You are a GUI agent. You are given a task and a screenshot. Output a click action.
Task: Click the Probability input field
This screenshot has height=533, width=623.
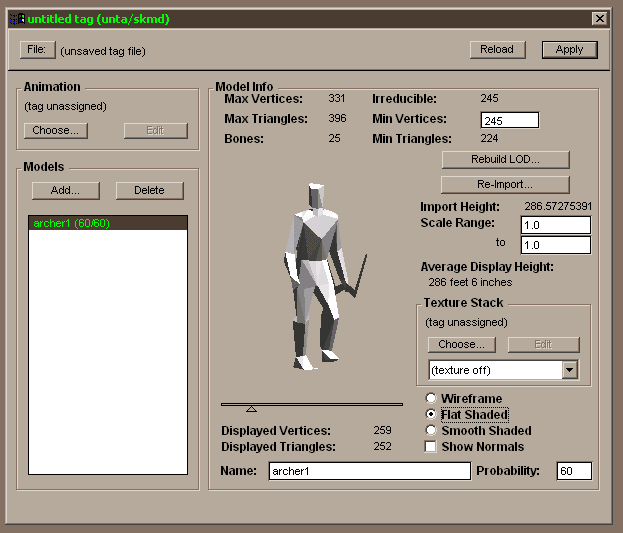(x=574, y=471)
